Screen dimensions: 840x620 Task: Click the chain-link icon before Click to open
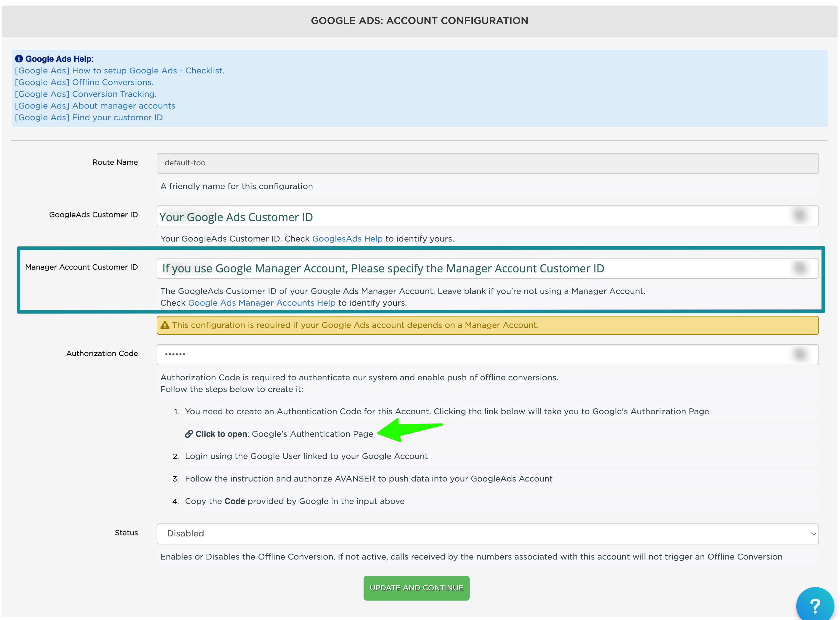tap(189, 434)
